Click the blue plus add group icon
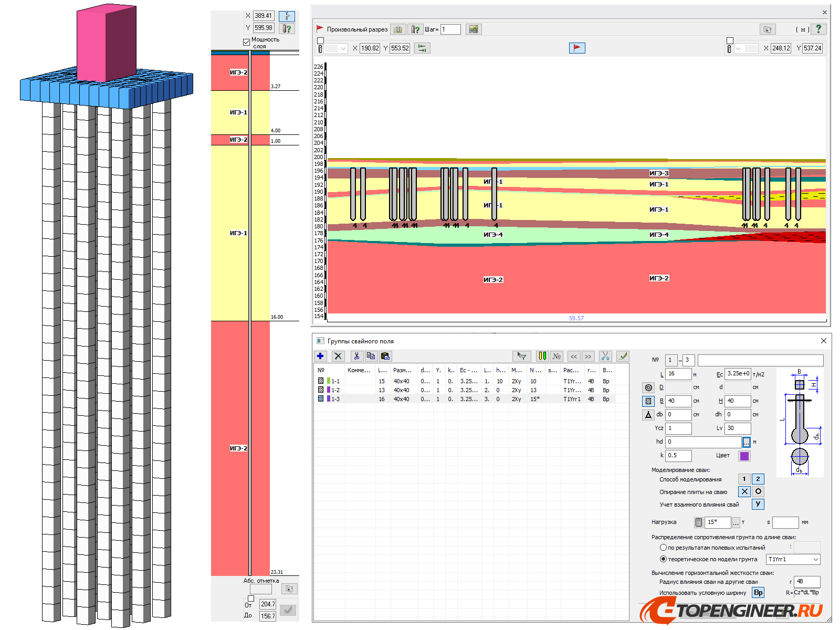Screen dimensions: 840x630 (x=320, y=356)
